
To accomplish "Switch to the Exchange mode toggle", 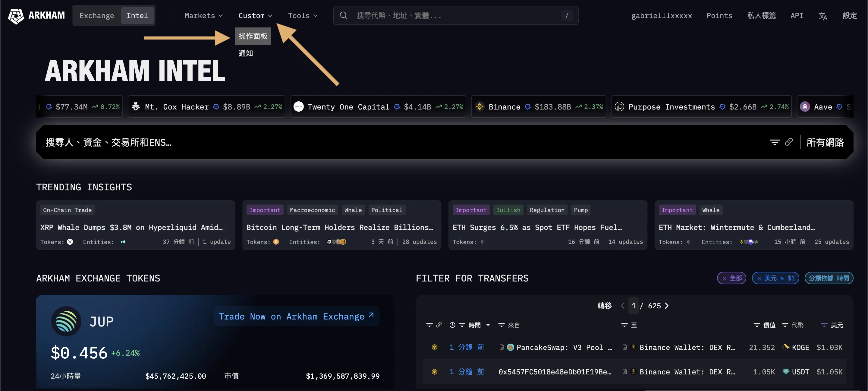I will click(x=97, y=15).
